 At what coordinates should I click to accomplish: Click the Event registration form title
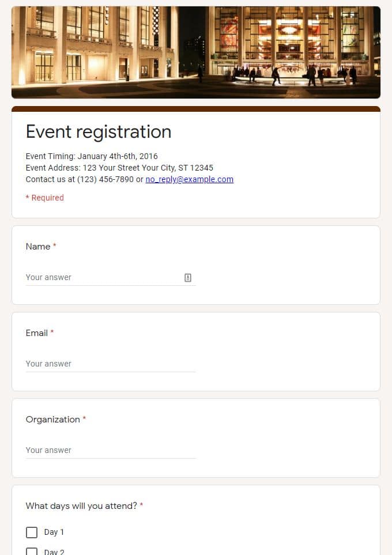click(x=99, y=131)
